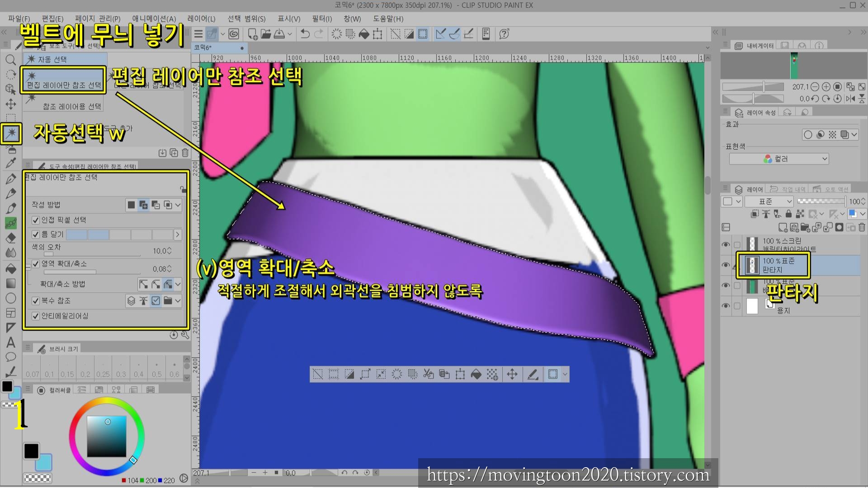868x488 pixels.
Task: Hide the 용지 layer eye icon
Action: [x=726, y=306]
